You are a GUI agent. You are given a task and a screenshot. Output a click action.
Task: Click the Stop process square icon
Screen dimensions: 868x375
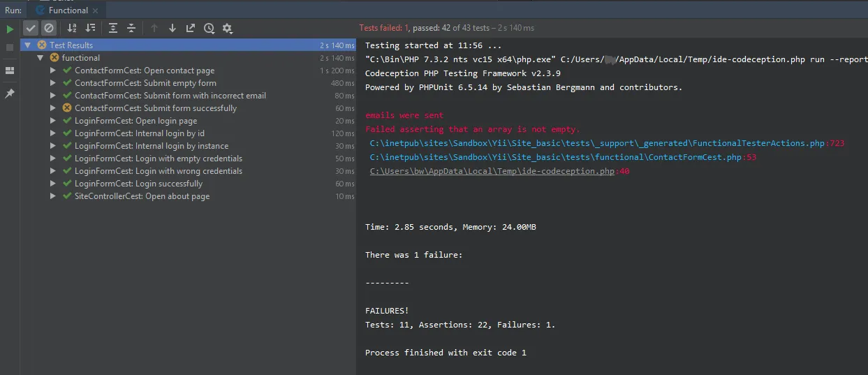pyautogui.click(x=10, y=47)
